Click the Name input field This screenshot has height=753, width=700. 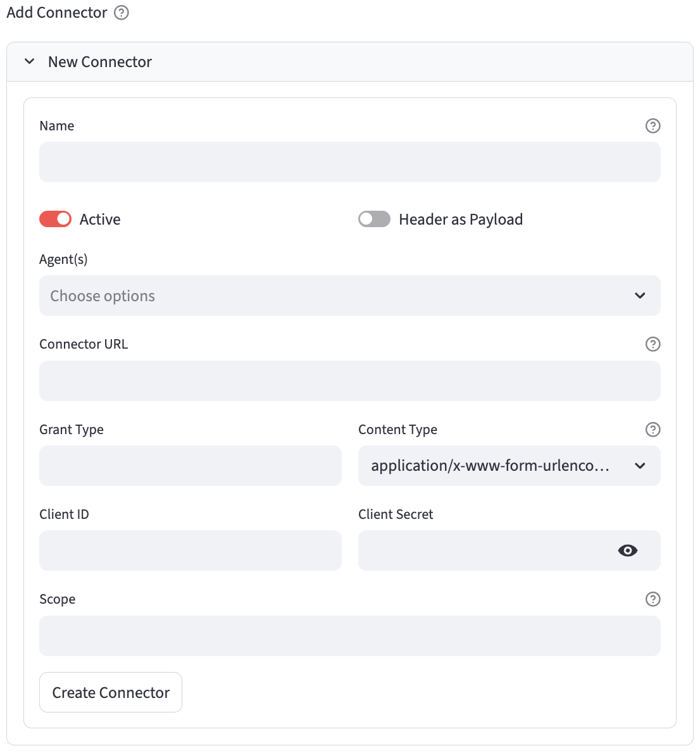(x=349, y=162)
